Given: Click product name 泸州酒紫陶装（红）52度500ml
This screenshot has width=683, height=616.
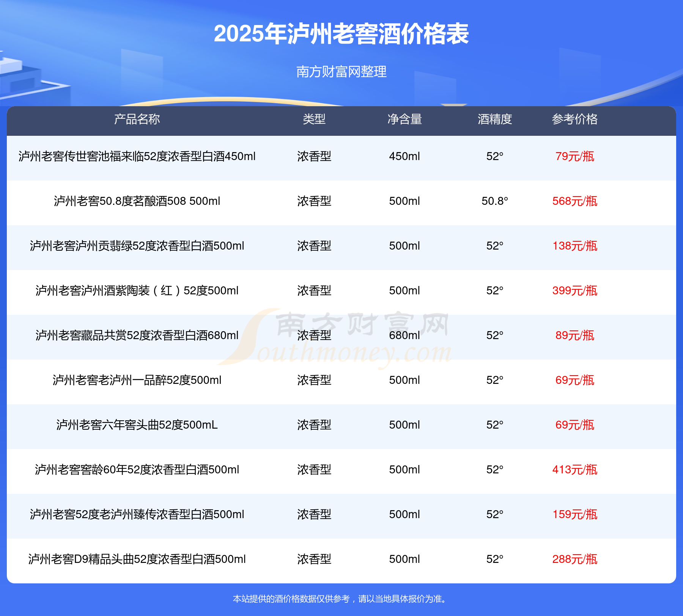Looking at the screenshot, I should pyautogui.click(x=159, y=291).
